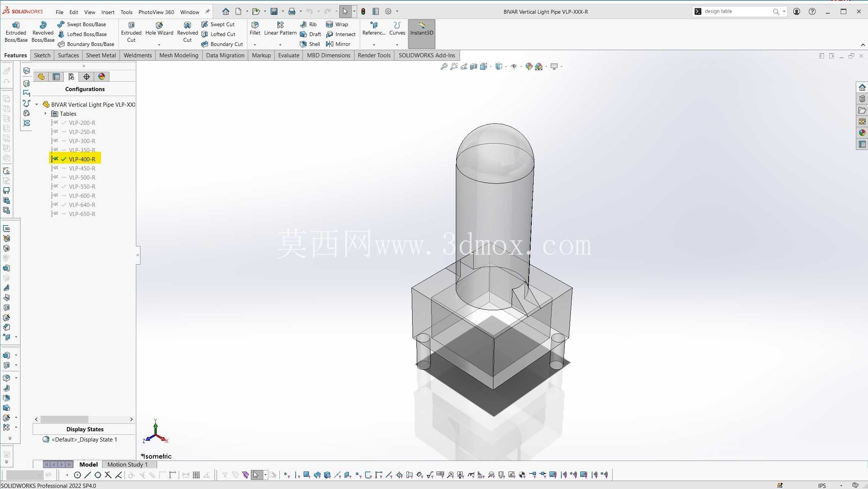Open the Reference Geometry dropdown arrow
The image size is (868, 489).
[x=374, y=45]
